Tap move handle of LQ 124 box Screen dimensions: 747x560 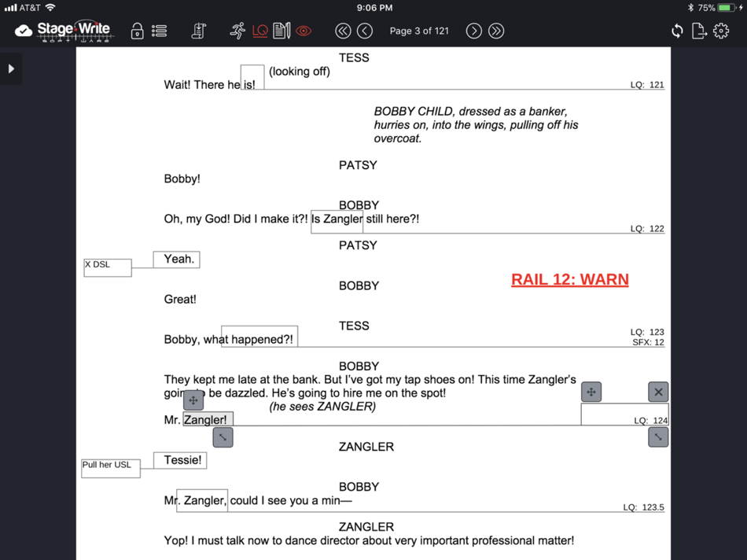[x=591, y=392]
